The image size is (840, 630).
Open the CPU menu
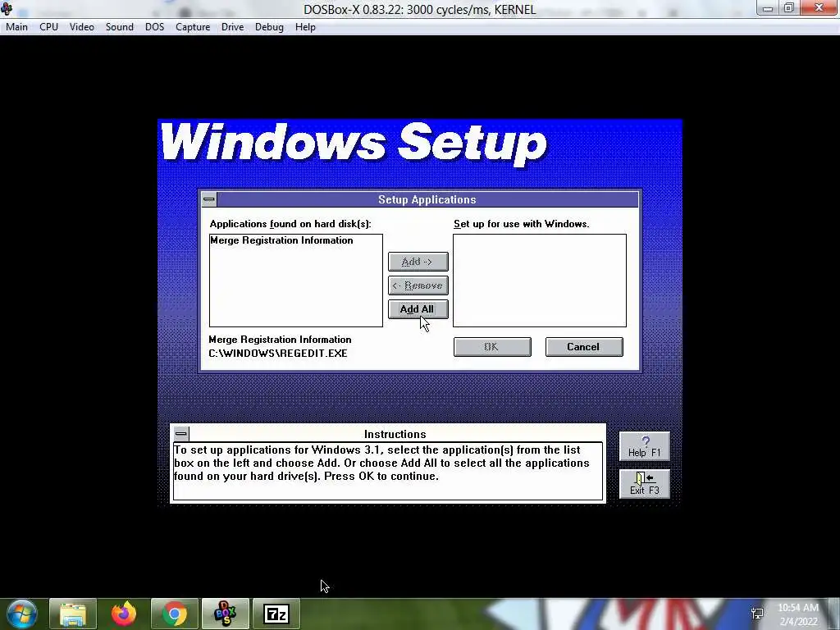click(48, 27)
